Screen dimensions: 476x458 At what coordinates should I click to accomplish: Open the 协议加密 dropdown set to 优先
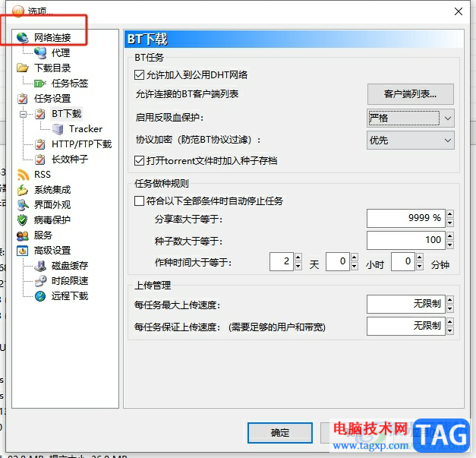(x=411, y=140)
